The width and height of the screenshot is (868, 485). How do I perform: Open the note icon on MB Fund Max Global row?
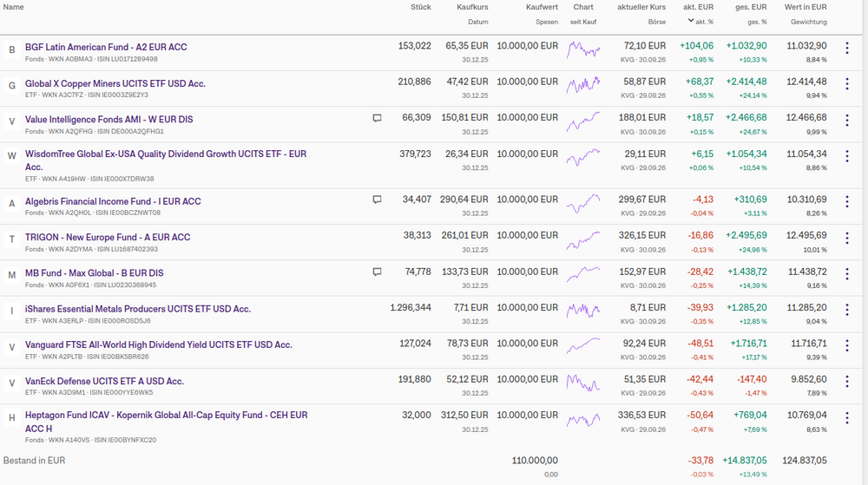click(377, 272)
